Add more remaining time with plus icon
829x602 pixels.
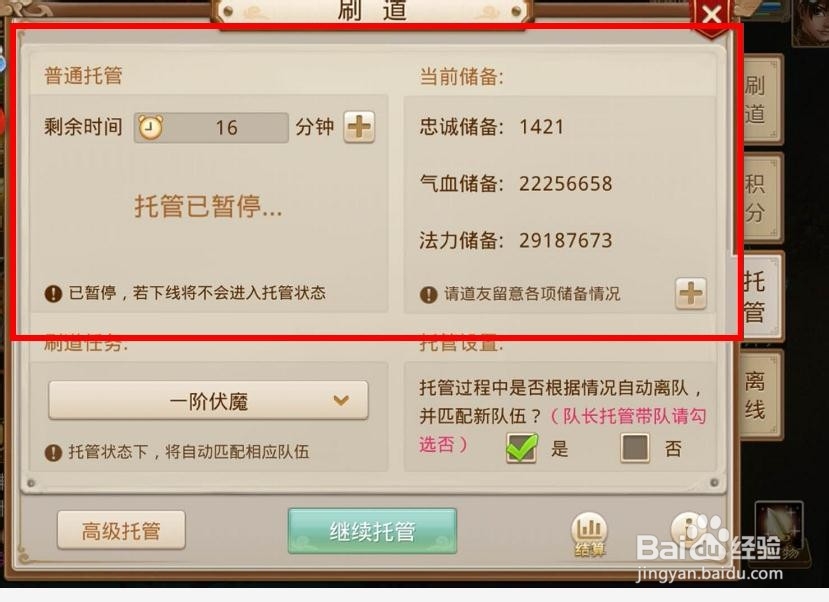(x=359, y=127)
